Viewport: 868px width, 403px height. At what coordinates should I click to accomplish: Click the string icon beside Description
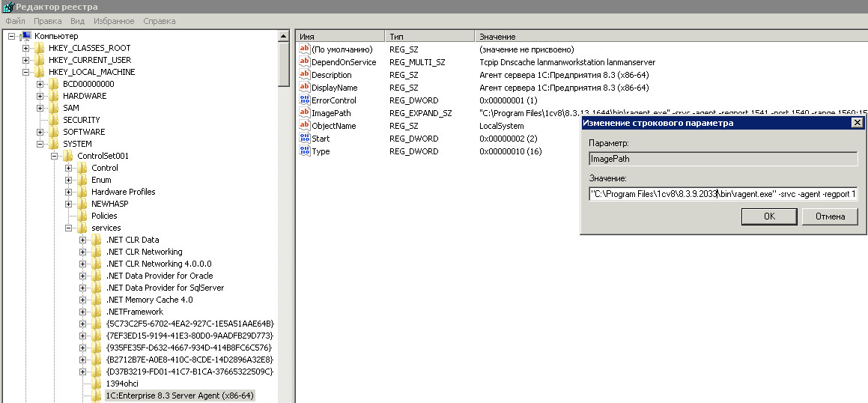[305, 75]
